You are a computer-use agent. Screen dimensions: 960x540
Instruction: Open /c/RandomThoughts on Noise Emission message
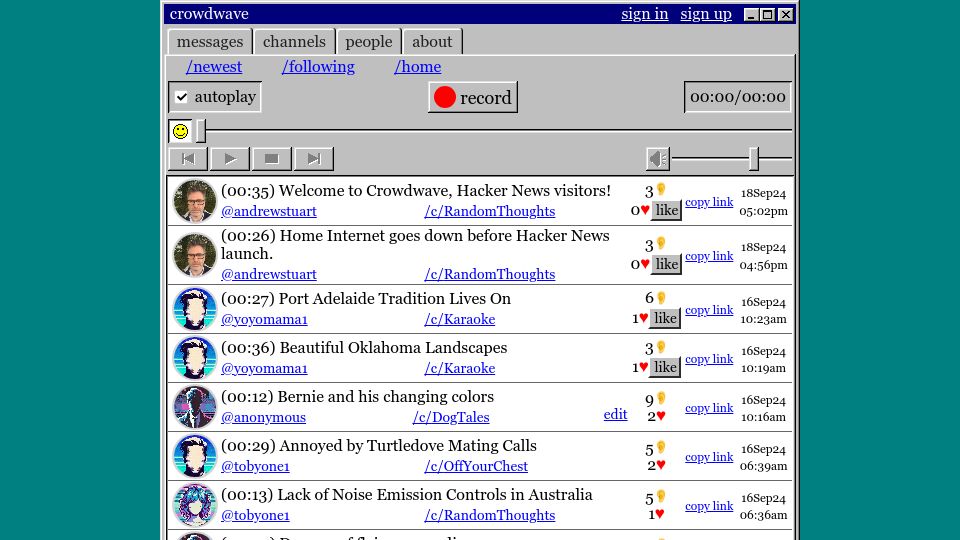490,516
